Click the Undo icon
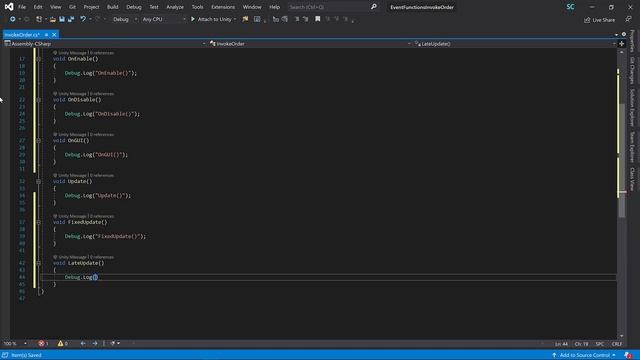The width and height of the screenshot is (640, 360). tap(83, 19)
